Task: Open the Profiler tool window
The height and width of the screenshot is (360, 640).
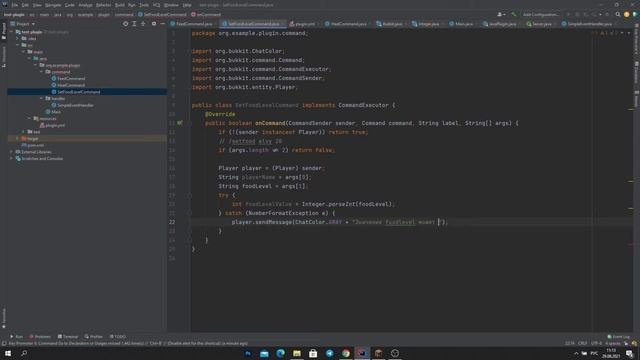Action: tap(93, 337)
